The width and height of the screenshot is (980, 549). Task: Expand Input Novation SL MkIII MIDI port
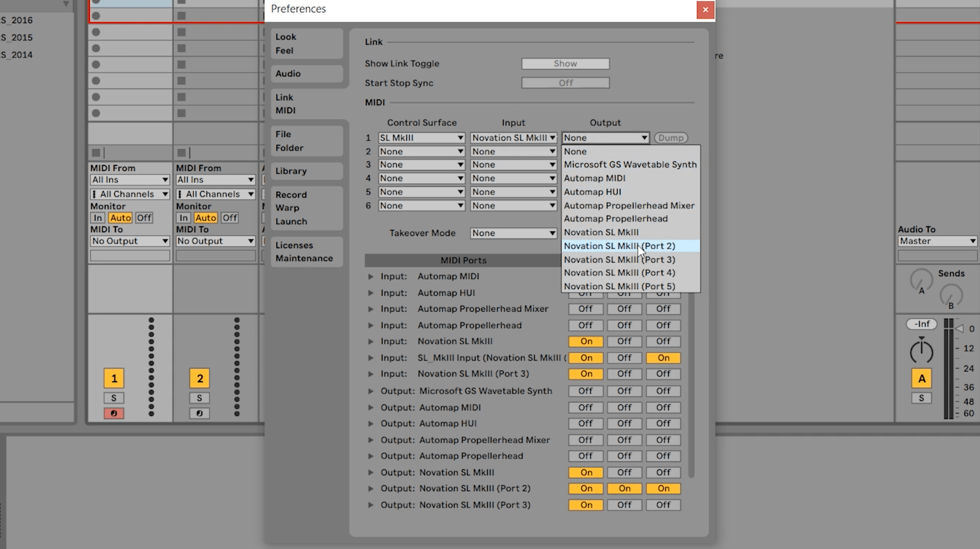[x=372, y=341]
